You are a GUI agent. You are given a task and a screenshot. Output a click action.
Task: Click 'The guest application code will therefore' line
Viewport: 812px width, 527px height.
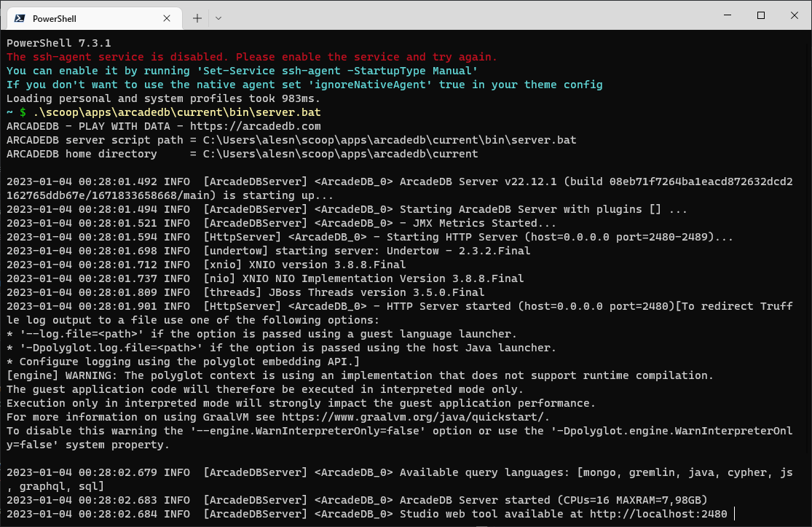(264, 390)
